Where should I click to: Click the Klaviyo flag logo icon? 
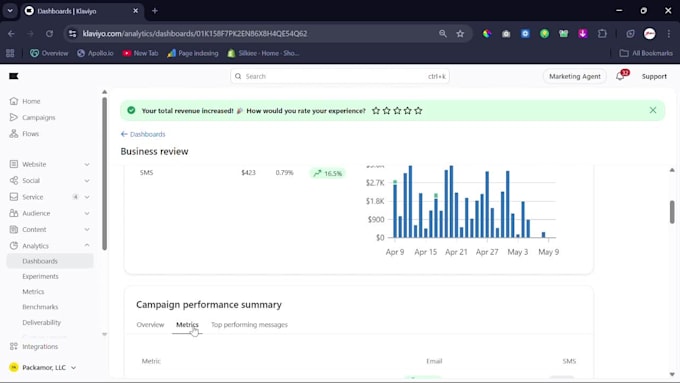[x=13, y=76]
